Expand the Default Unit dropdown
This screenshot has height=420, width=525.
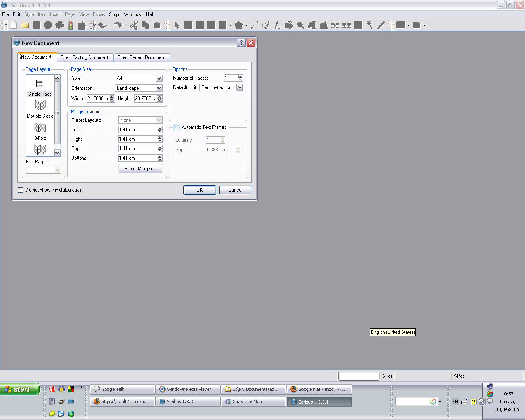pos(240,87)
